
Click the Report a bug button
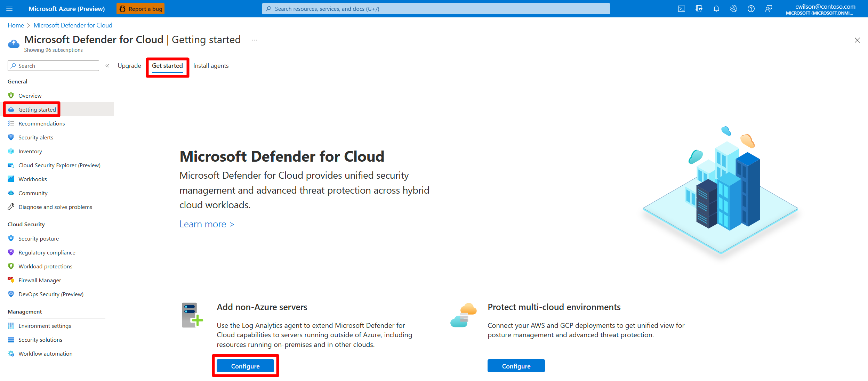[140, 9]
